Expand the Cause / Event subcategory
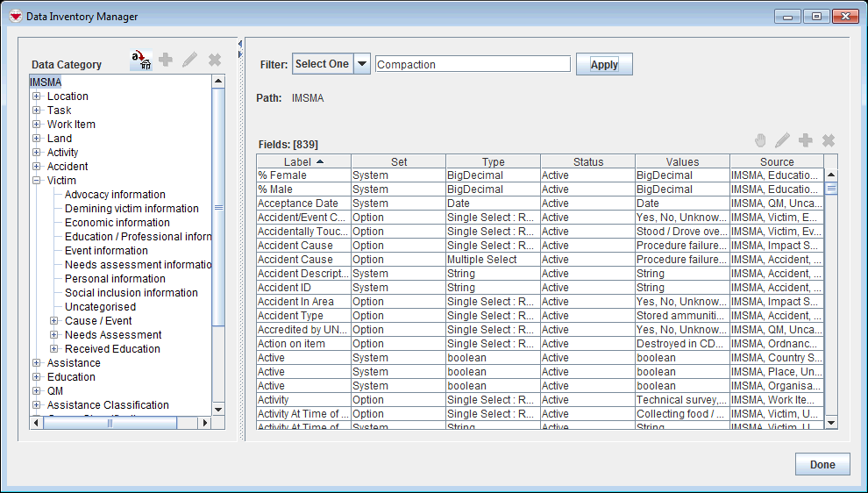Viewport: 868px width, 493px height. (54, 321)
